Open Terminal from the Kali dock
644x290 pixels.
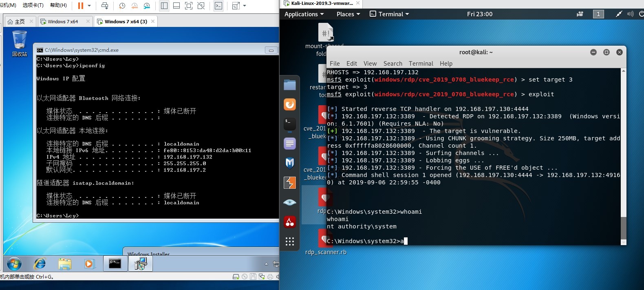(x=290, y=124)
